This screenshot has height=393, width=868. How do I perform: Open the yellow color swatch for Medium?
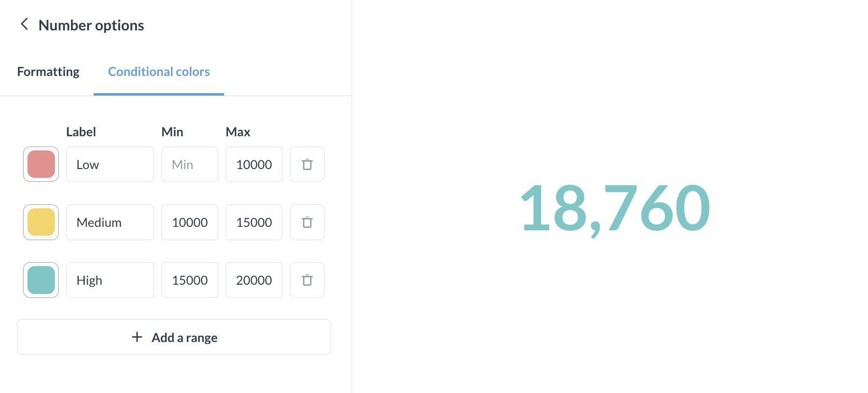(41, 222)
